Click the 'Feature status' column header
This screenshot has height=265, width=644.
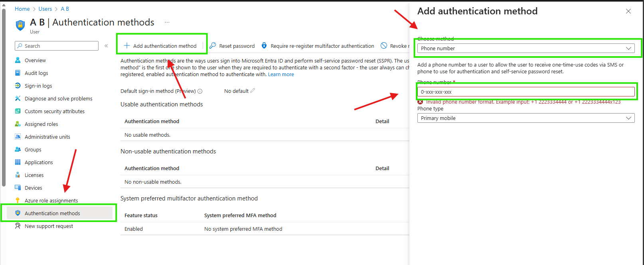141,215
